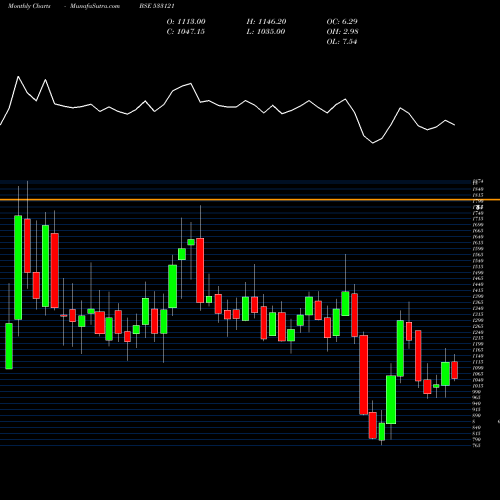Screen dimensions: 500x500
Task: Click the 'OL: 7.54' reading
Action: coord(342,42)
